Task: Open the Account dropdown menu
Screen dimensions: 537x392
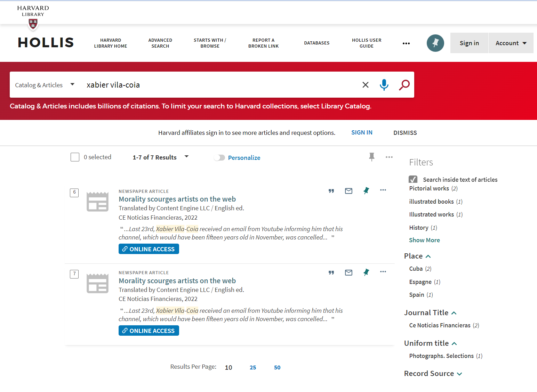Action: [511, 43]
